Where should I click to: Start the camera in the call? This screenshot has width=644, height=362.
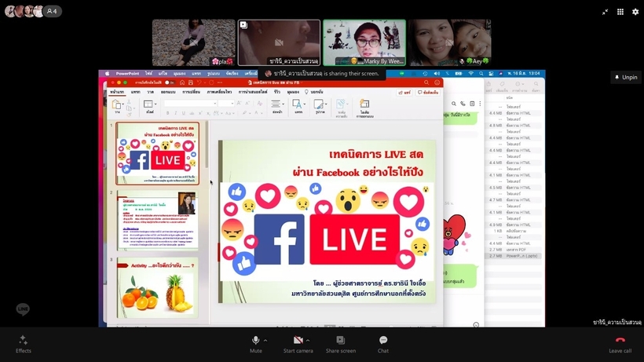tap(298, 344)
